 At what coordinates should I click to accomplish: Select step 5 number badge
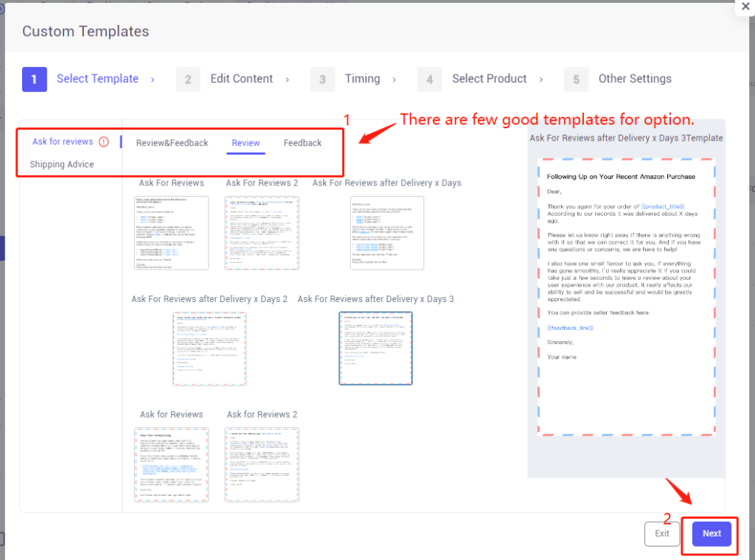pos(577,80)
